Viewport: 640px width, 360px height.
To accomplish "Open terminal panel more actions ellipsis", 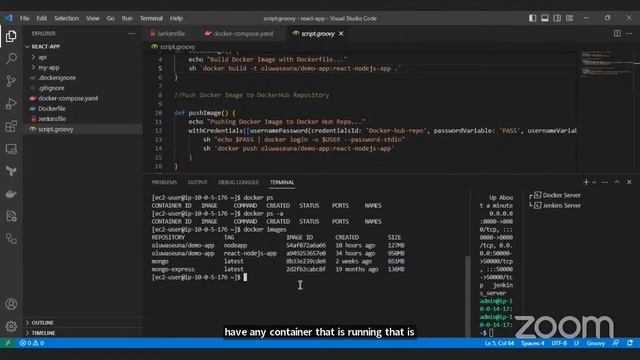I will pos(605,182).
